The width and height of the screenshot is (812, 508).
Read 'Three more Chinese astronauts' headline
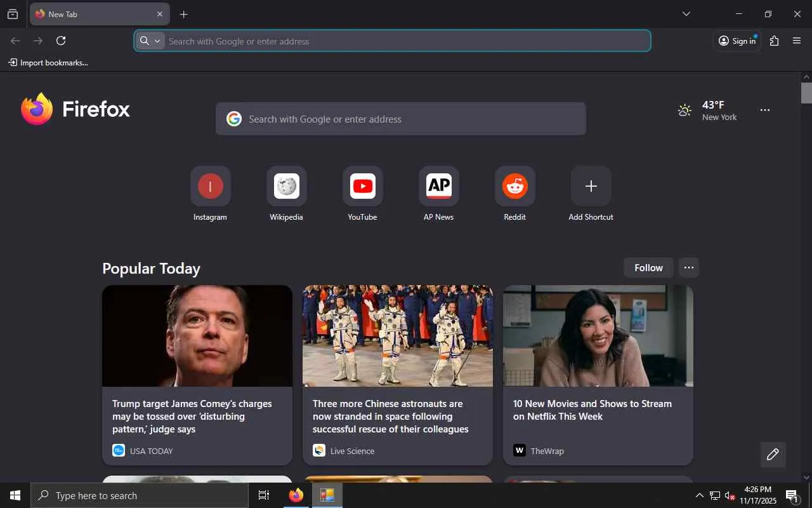pos(391,417)
